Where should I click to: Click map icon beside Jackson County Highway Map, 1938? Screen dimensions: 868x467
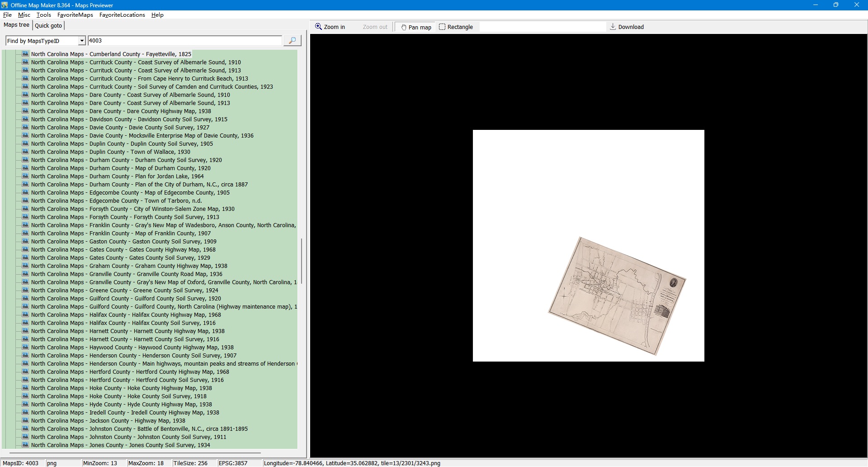tap(25, 420)
